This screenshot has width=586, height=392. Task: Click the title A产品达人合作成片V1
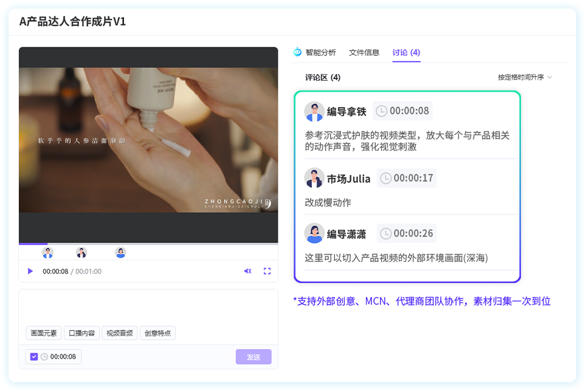click(72, 22)
